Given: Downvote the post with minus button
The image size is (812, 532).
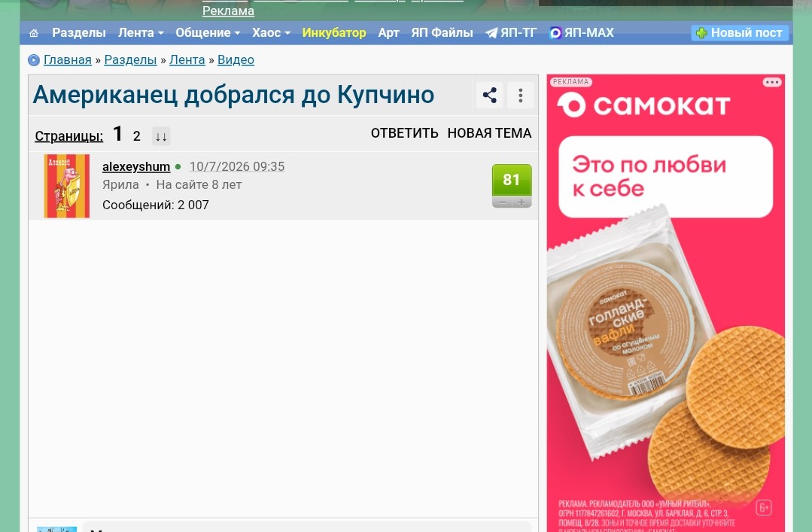Looking at the screenshot, I should (502, 202).
